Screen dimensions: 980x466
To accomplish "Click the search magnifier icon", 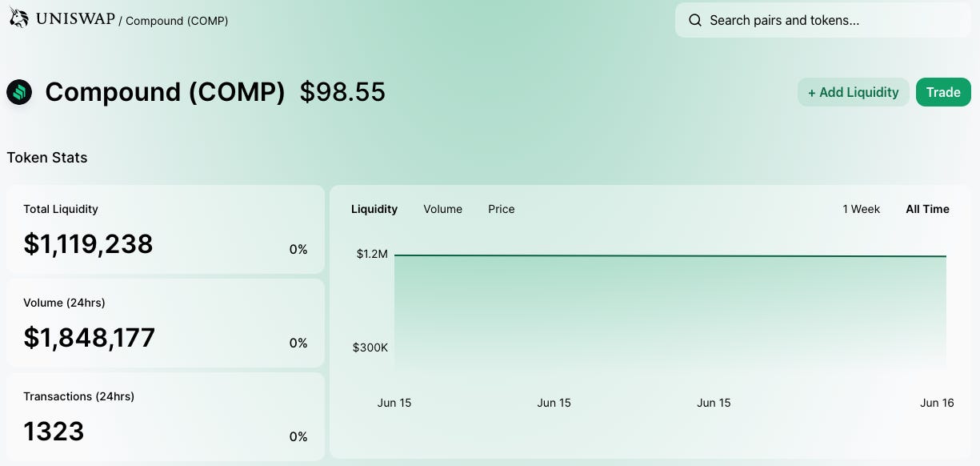I will (x=695, y=20).
